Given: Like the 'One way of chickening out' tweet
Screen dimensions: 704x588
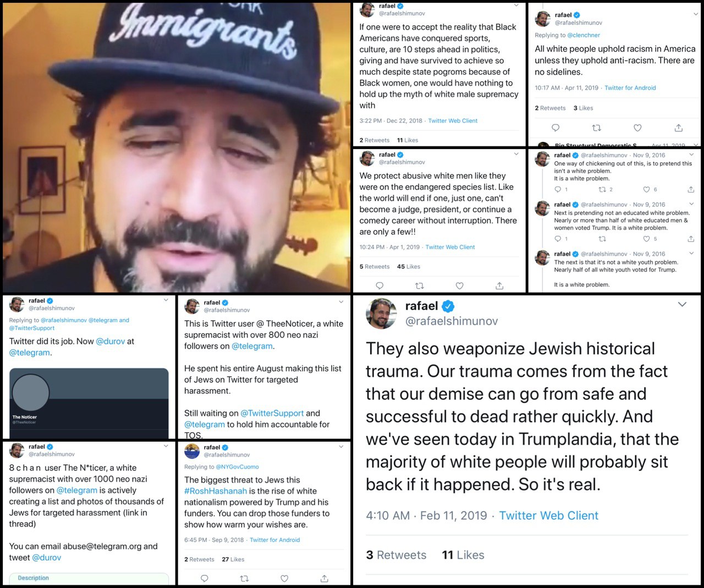Looking at the screenshot, I should tap(647, 189).
